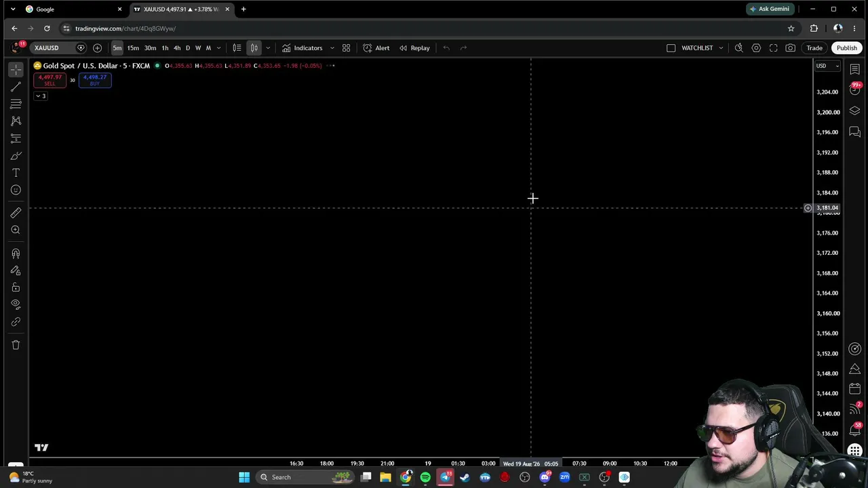Screen dimensions: 868x488
Task: Take a chart snapshot with camera icon
Action: pyautogui.click(x=791, y=48)
